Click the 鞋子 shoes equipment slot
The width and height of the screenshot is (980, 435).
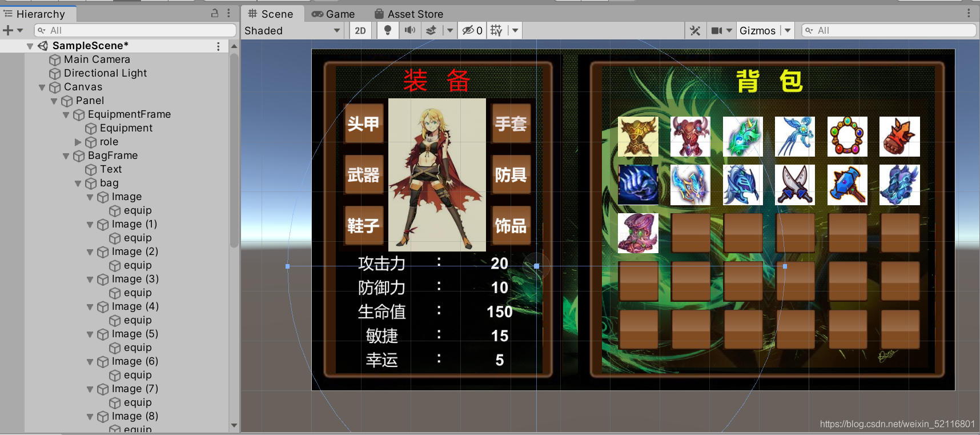364,226
